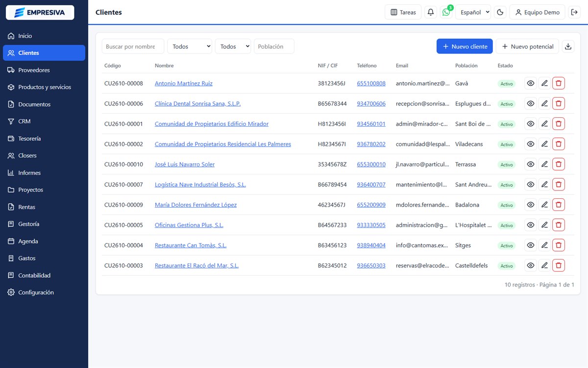Focus the Buscar por nombre field
Viewport: 588px width, 368px height.
(133, 46)
